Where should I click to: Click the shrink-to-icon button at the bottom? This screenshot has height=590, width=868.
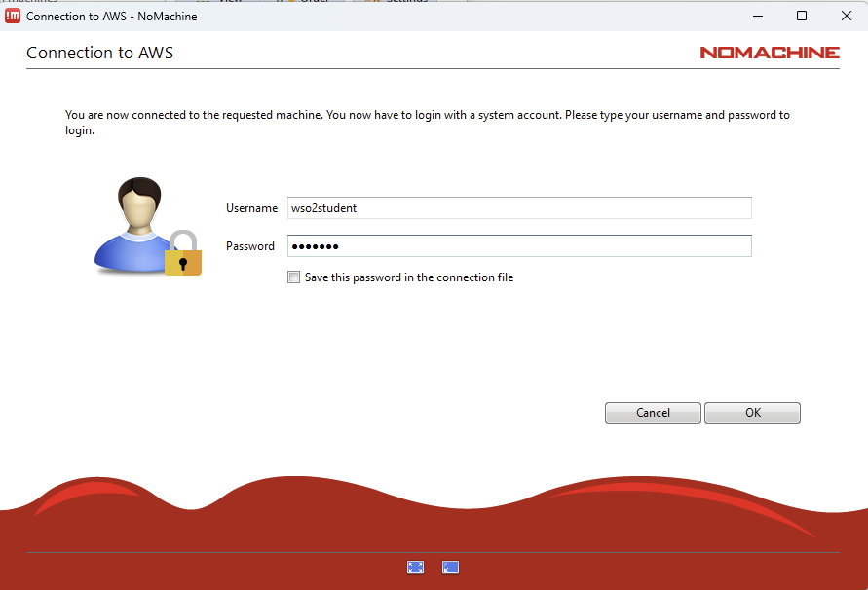[x=450, y=568]
